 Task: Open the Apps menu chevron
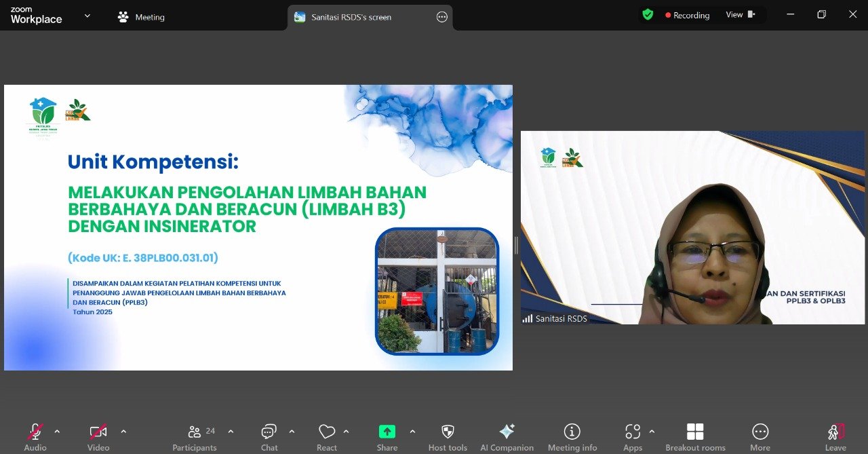point(652,432)
